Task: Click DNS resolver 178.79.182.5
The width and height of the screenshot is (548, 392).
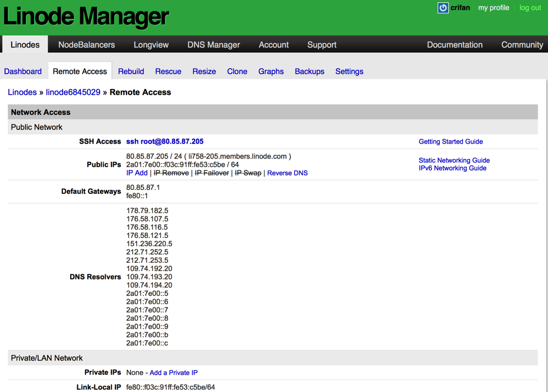Action: 147,211
